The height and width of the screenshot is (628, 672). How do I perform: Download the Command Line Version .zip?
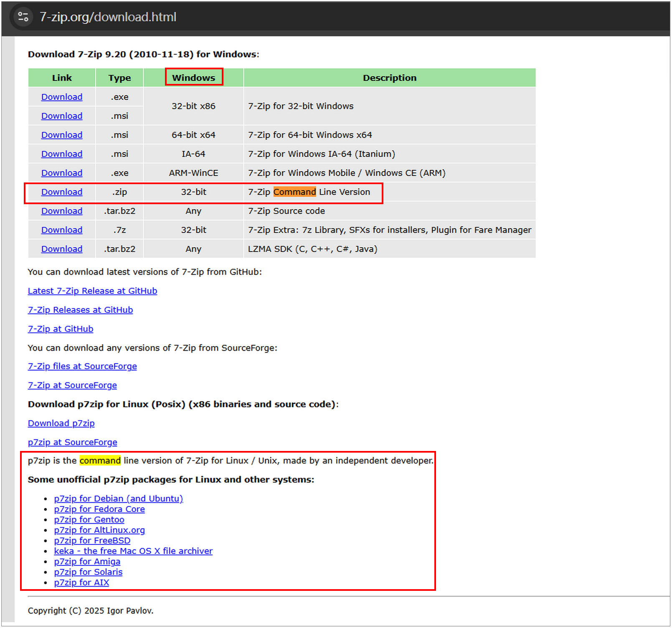(x=62, y=192)
